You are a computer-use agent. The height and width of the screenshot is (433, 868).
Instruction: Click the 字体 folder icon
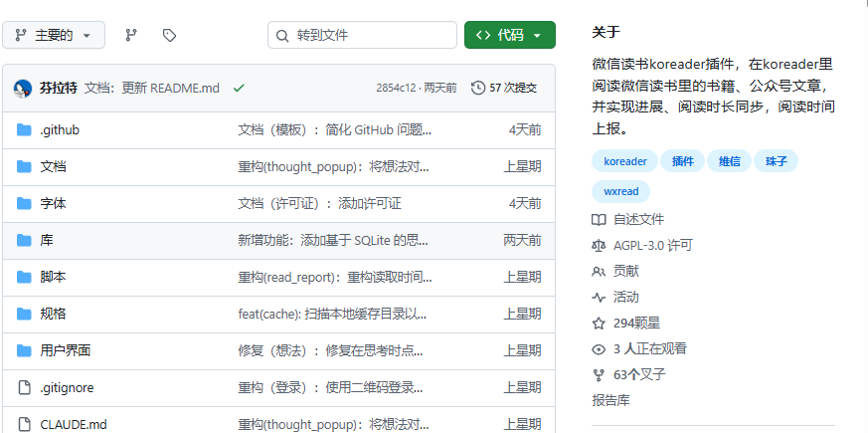pyautogui.click(x=24, y=203)
